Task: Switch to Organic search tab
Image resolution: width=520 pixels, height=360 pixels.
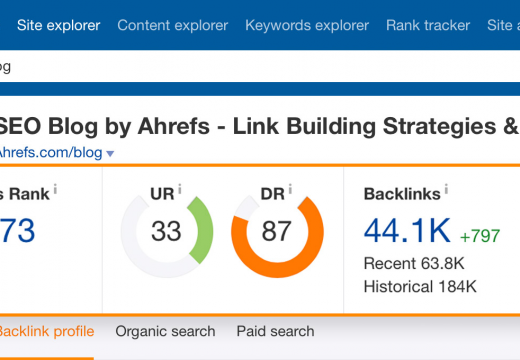Action: pyautogui.click(x=165, y=332)
